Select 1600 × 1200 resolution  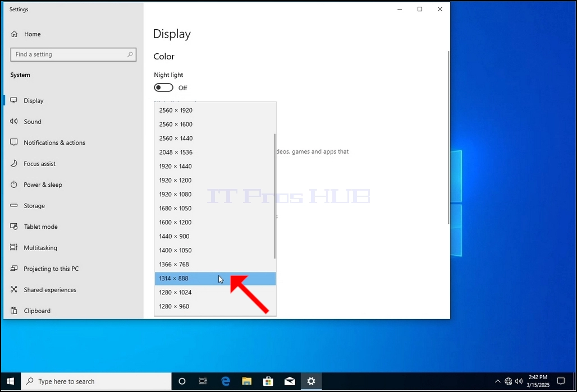point(216,222)
